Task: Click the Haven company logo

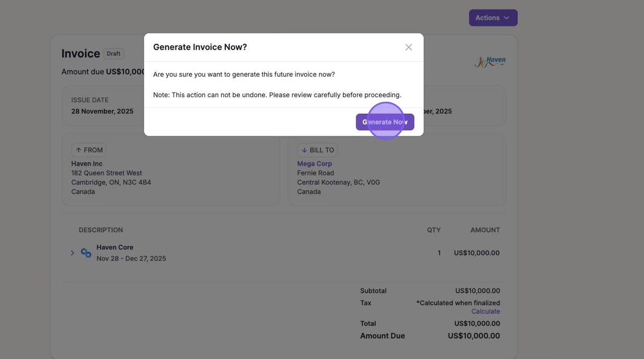Action: [x=489, y=62]
